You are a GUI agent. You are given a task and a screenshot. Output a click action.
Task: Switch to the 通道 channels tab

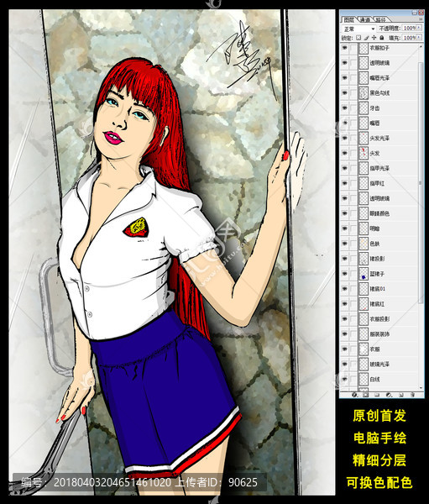[x=364, y=20]
